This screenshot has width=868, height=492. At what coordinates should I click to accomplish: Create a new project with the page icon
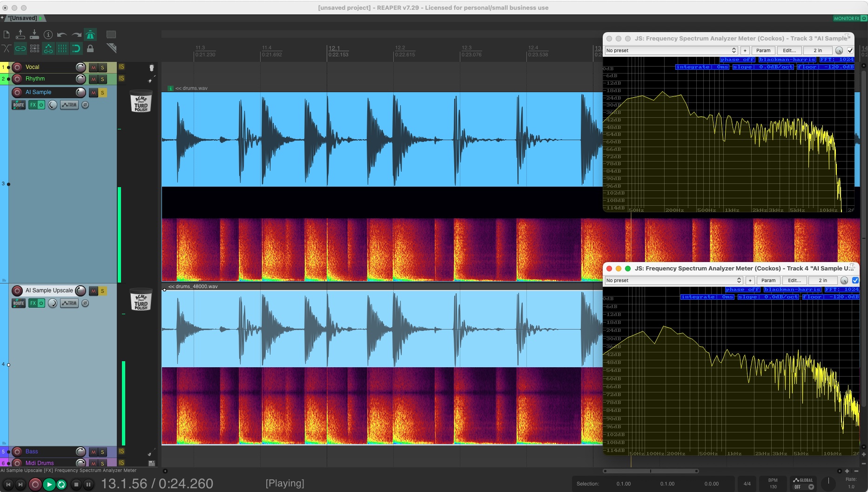(x=7, y=34)
